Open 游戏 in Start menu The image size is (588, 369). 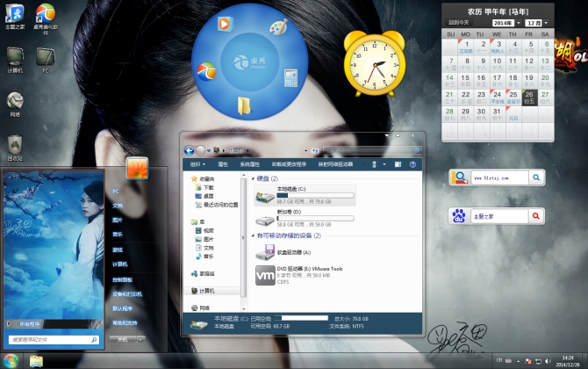point(118,250)
